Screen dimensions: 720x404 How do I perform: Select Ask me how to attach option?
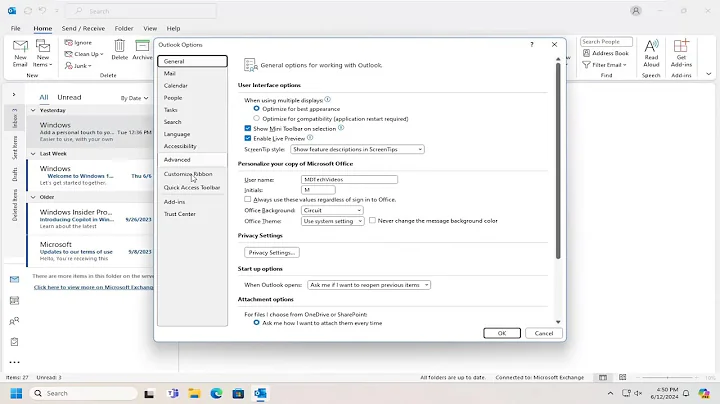256,323
